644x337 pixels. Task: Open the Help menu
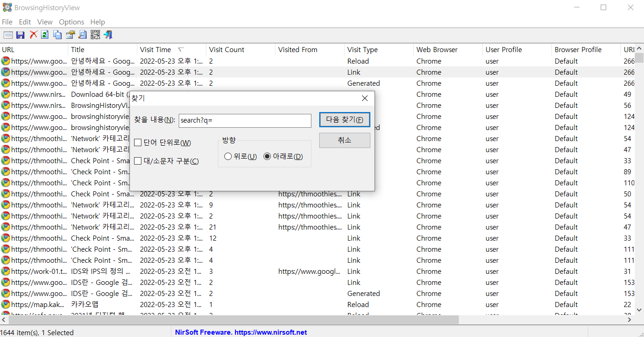tap(98, 22)
